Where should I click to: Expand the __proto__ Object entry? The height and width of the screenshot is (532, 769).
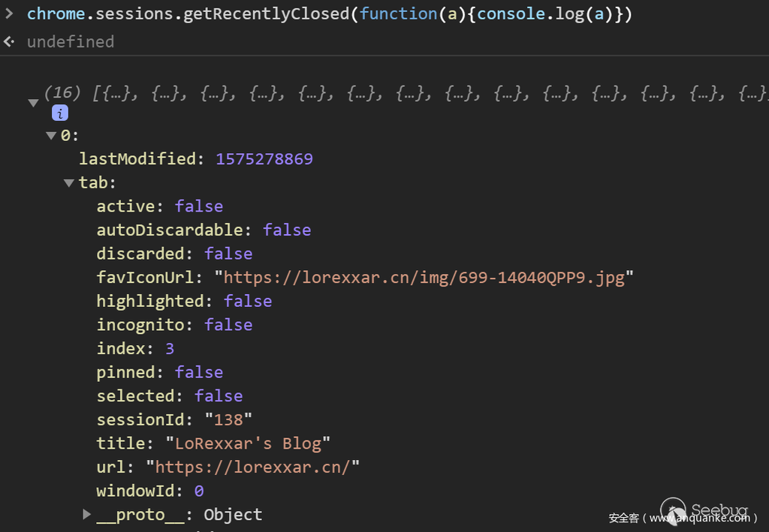87,515
